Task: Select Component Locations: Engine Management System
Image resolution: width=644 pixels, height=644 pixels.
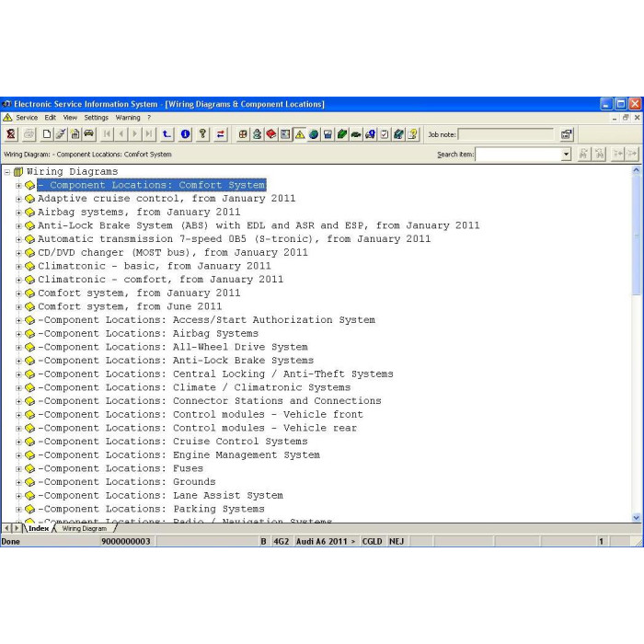Action: (x=178, y=455)
